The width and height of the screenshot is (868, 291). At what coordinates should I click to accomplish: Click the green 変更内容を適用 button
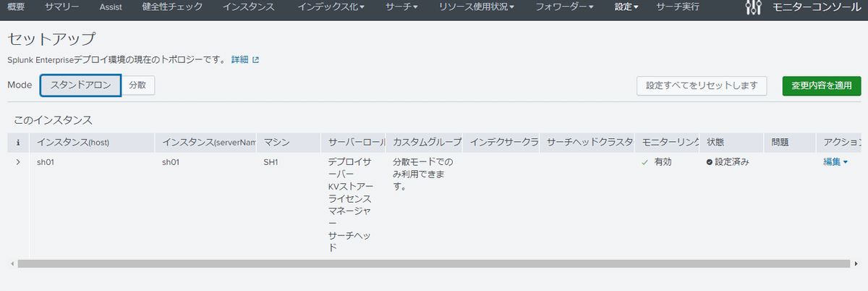point(822,85)
